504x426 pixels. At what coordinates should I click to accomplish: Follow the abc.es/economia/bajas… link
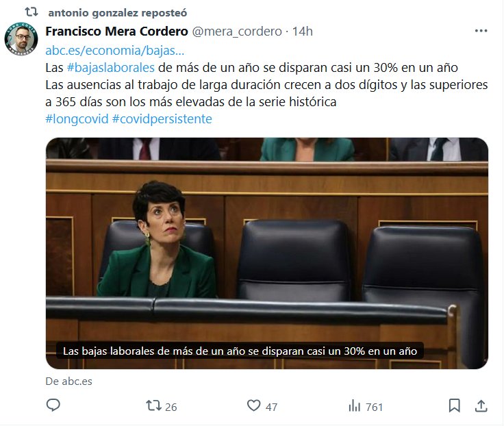[115, 51]
